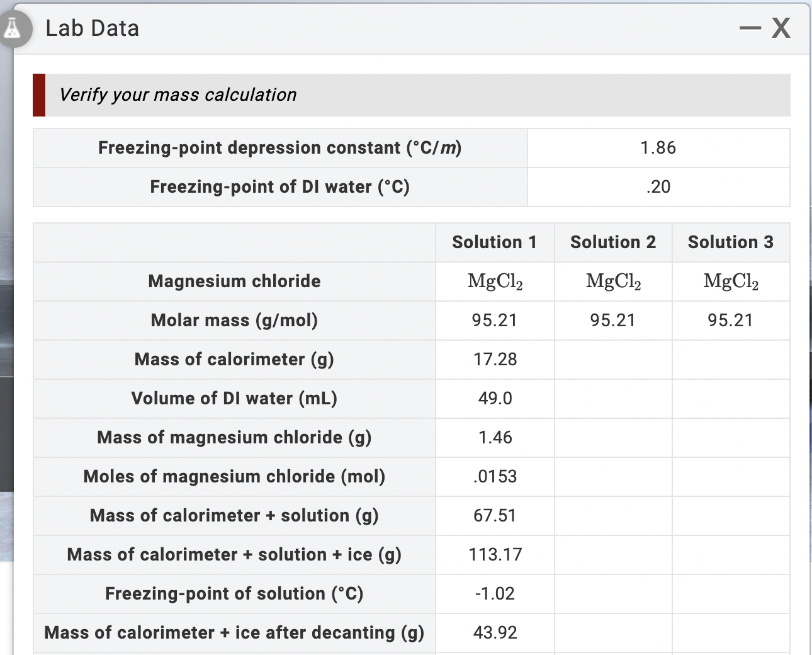Click the freezing-point depression constant value 1.86
Screen dimensions: 812x655
(x=658, y=147)
